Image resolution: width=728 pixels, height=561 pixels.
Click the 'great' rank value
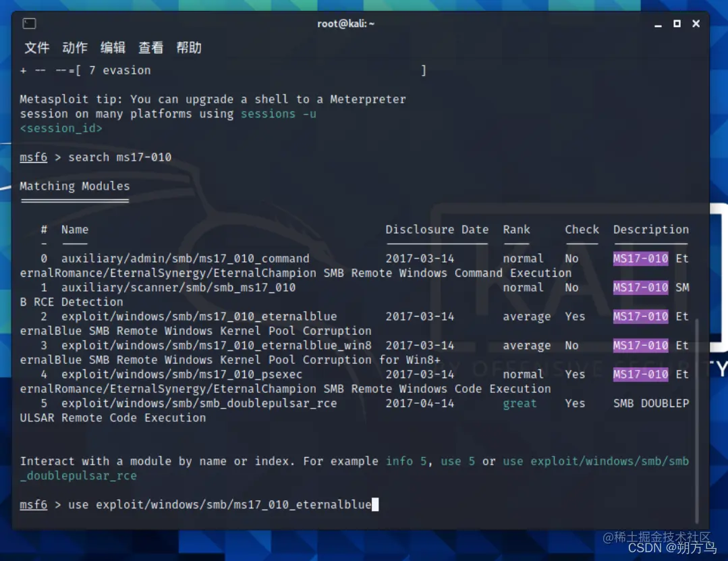520,404
